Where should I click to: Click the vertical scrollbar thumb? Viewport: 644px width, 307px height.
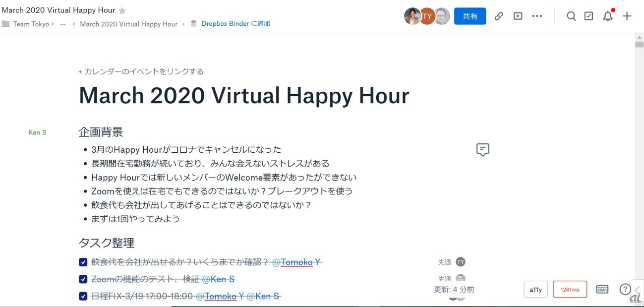click(639, 44)
